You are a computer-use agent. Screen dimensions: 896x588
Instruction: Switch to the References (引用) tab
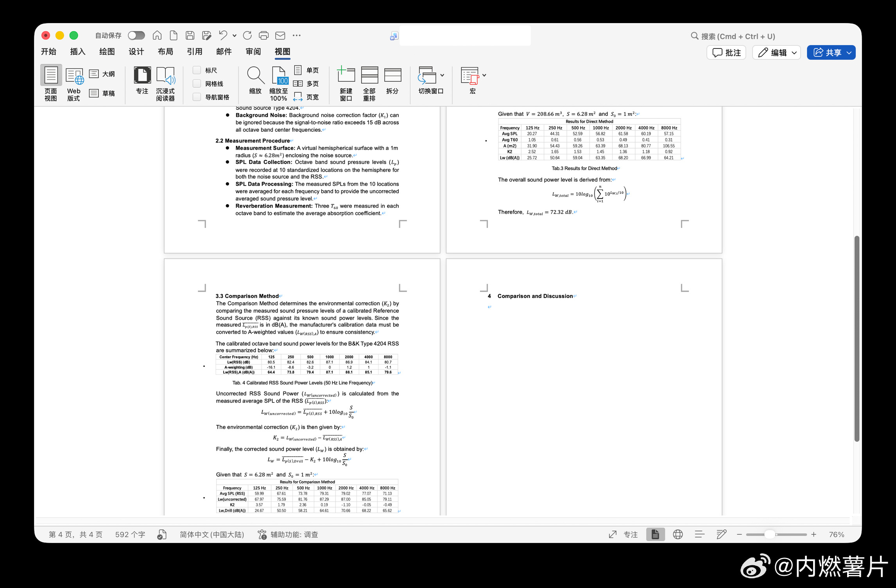coord(194,52)
